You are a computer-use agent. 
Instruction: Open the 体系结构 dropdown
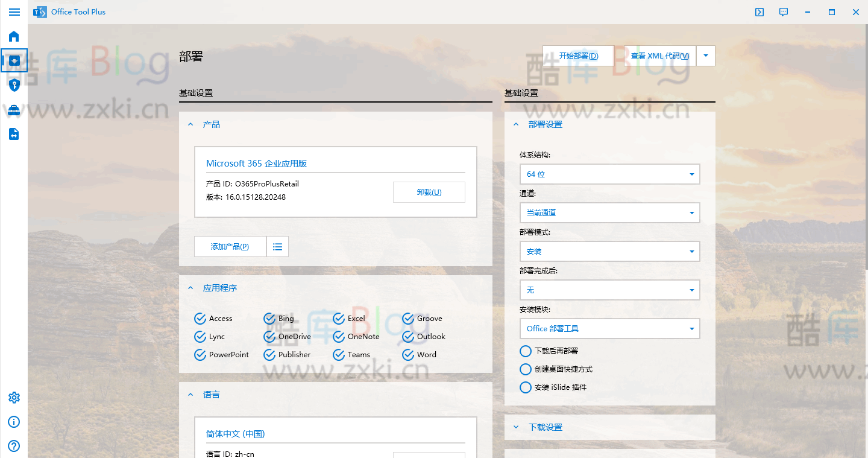click(x=609, y=174)
